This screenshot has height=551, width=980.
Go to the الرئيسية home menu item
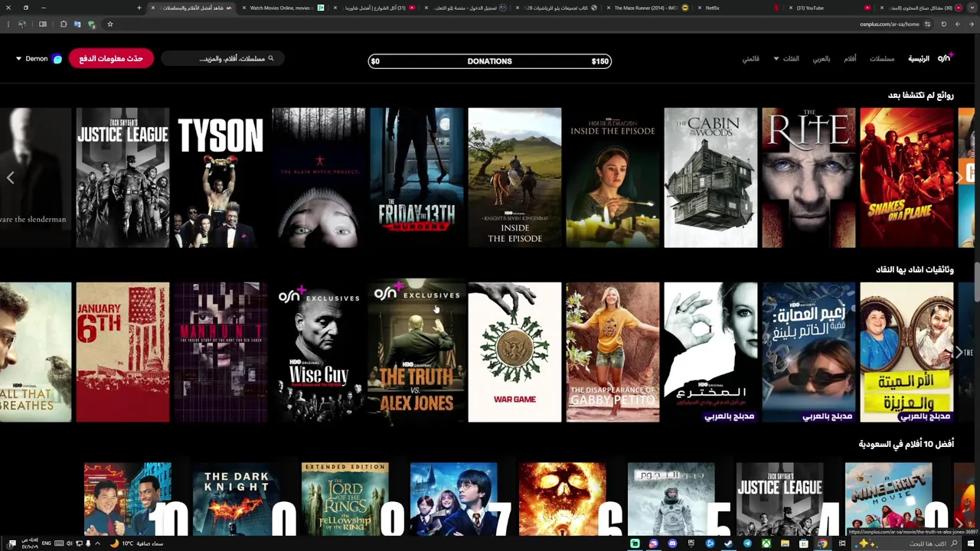919,59
